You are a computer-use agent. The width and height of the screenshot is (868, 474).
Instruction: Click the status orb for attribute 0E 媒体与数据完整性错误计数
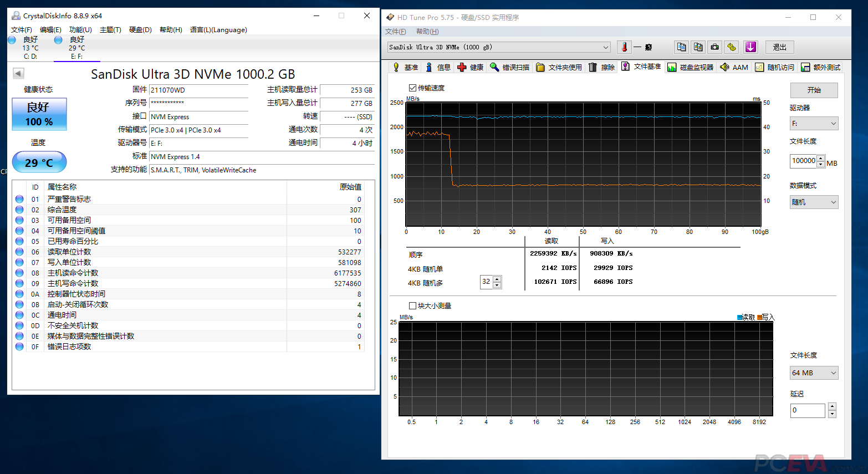pyautogui.click(x=19, y=336)
